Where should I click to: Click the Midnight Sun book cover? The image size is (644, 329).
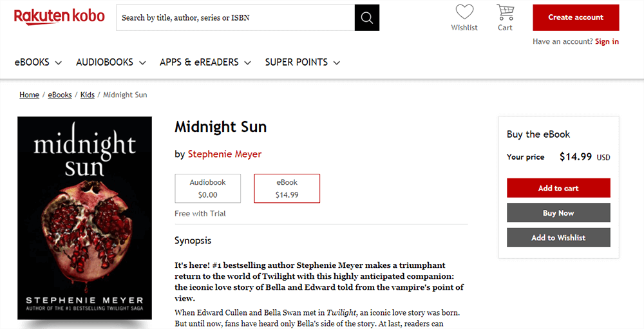[85, 218]
